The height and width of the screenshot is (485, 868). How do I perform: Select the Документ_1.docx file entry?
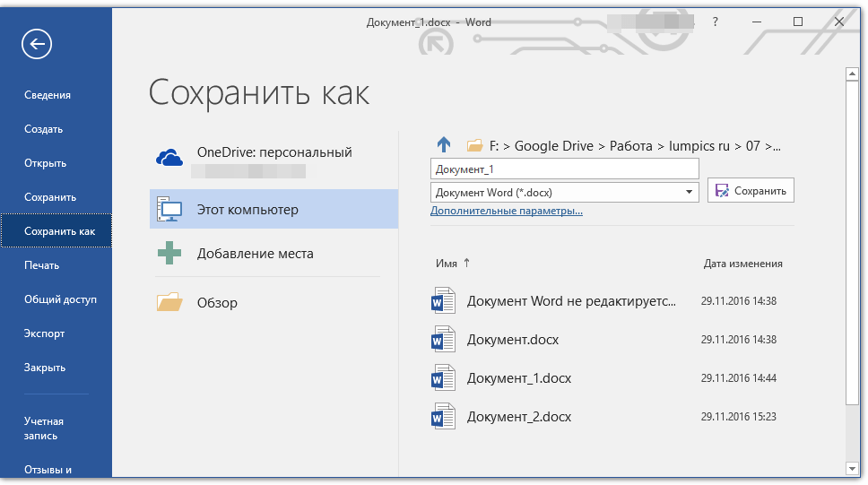click(x=518, y=378)
